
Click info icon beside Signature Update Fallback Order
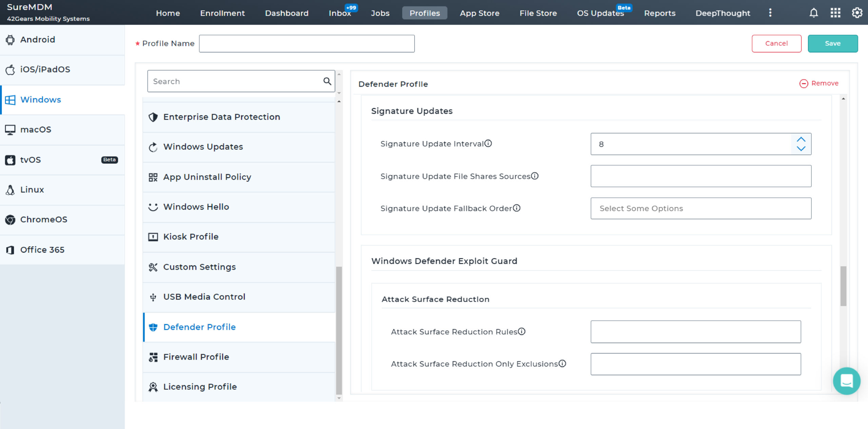(516, 208)
